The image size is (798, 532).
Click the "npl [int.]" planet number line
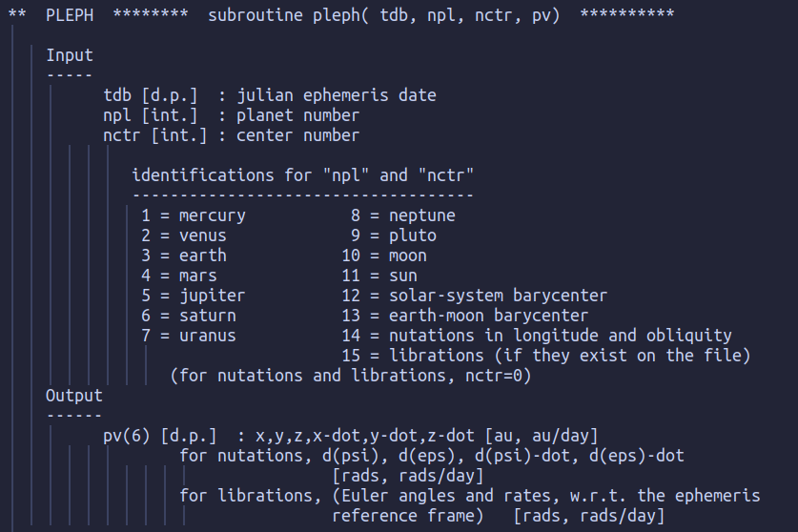[x=231, y=115]
